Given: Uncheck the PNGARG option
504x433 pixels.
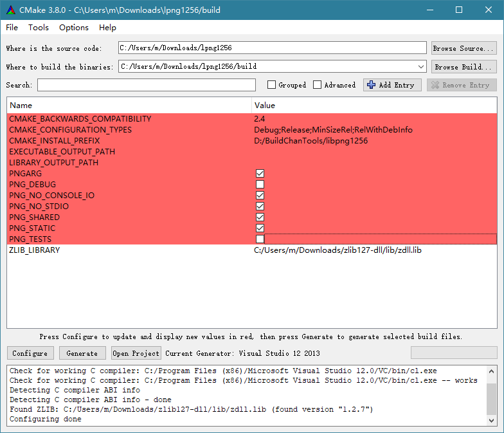Looking at the screenshot, I should point(260,174).
